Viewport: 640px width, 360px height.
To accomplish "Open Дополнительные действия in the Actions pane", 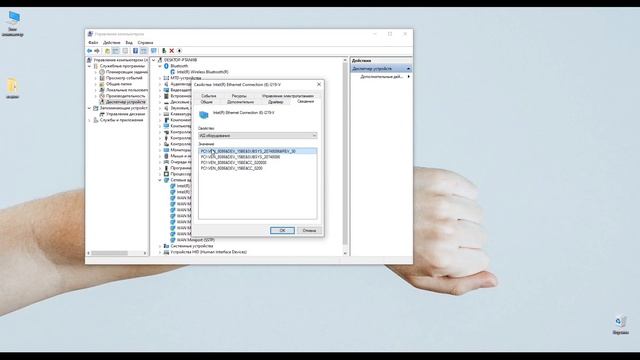I will [381, 77].
